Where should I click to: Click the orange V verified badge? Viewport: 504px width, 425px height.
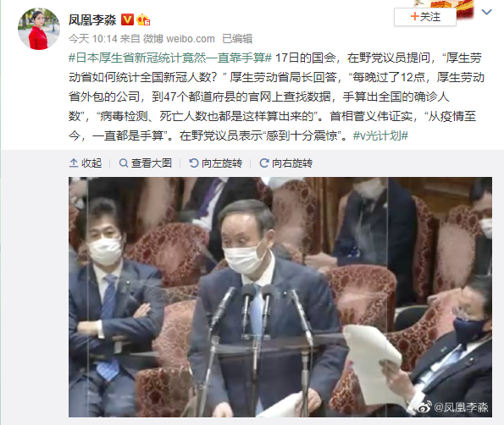[x=127, y=20]
